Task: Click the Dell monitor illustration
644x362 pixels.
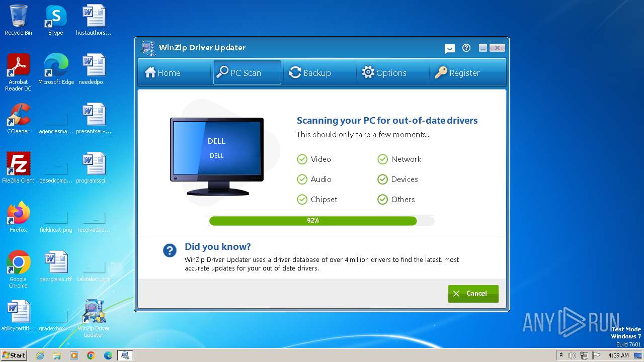Action: [x=217, y=157]
